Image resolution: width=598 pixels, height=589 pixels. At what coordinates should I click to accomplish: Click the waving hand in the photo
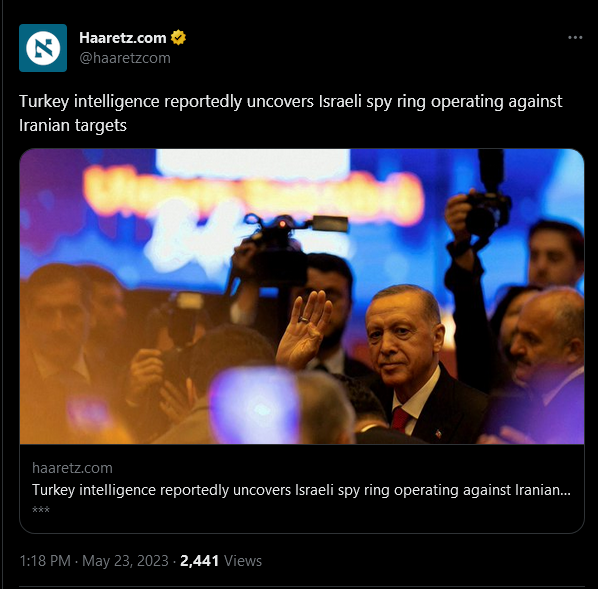(x=304, y=330)
